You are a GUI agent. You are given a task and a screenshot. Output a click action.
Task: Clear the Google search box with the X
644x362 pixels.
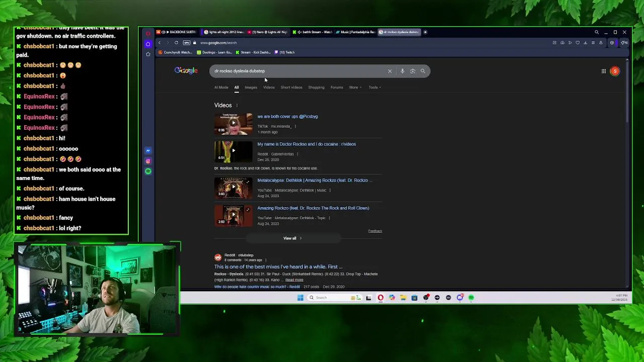point(389,71)
